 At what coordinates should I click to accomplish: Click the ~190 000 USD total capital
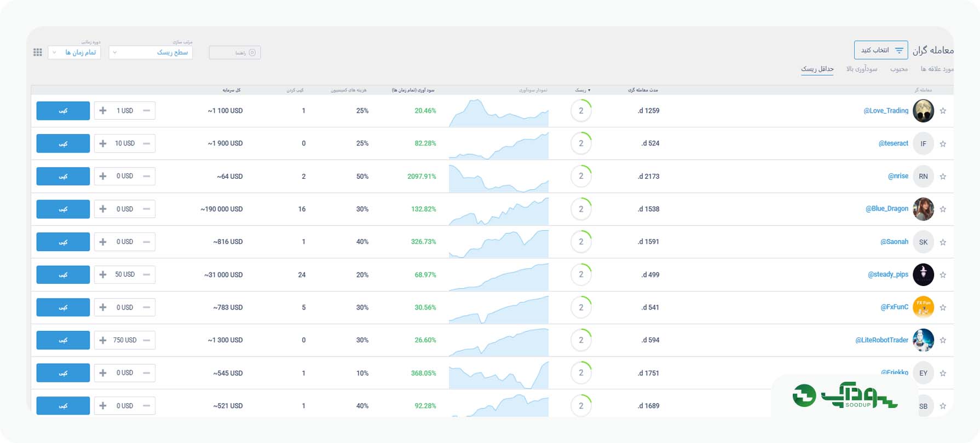[x=222, y=209]
